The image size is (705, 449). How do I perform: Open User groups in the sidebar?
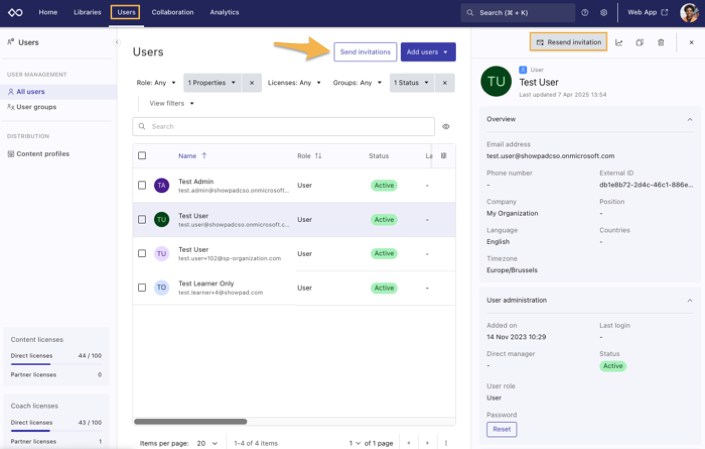(35, 106)
